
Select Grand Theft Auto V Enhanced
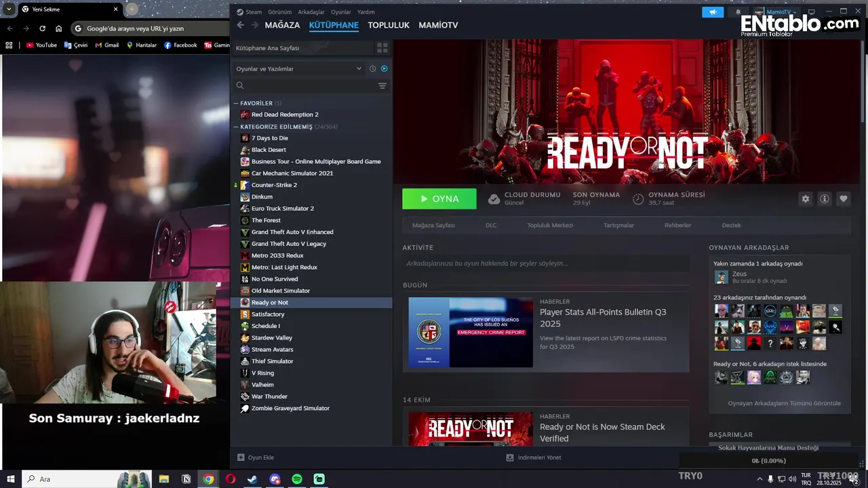click(292, 232)
